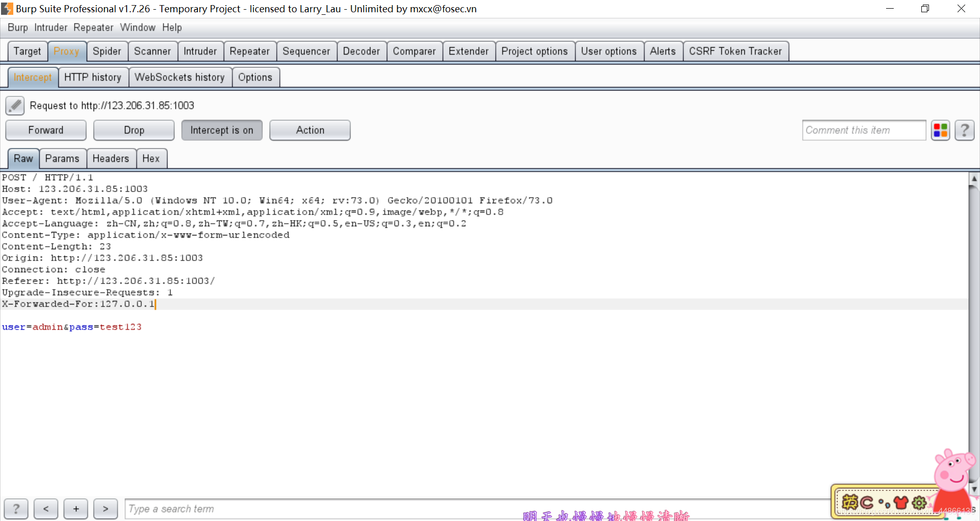
Task: Click the IME red shirt skin icon
Action: pos(901,503)
